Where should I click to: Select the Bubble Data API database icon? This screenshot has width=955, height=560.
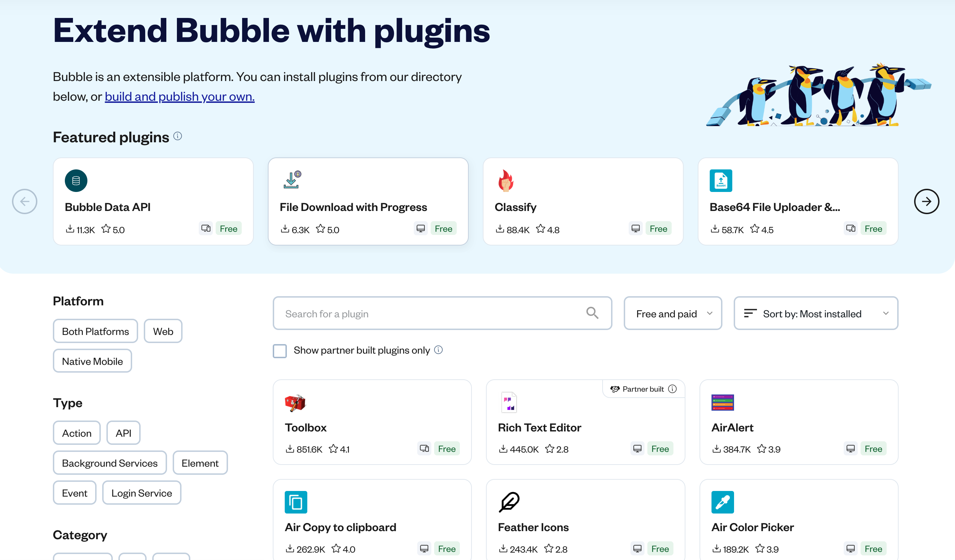point(76,181)
